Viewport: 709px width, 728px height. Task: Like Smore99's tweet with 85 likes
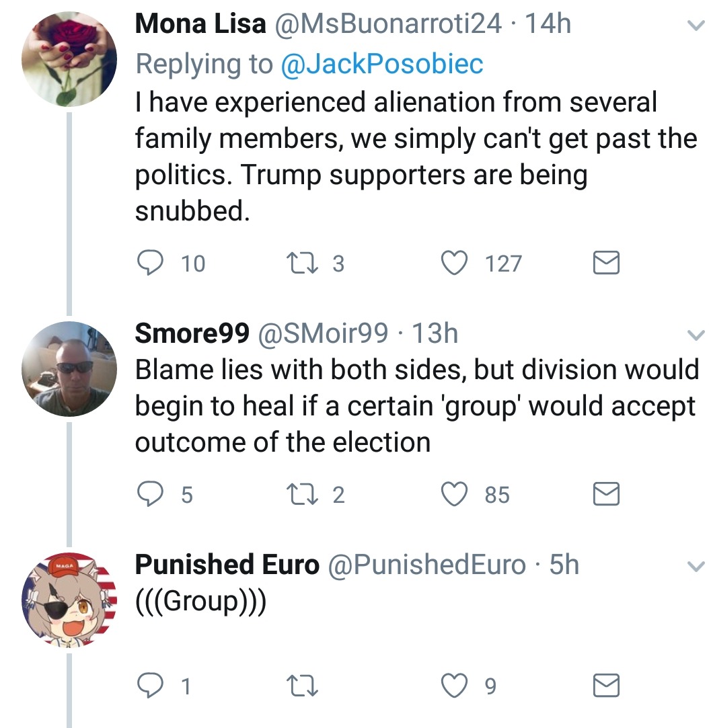[x=453, y=495]
